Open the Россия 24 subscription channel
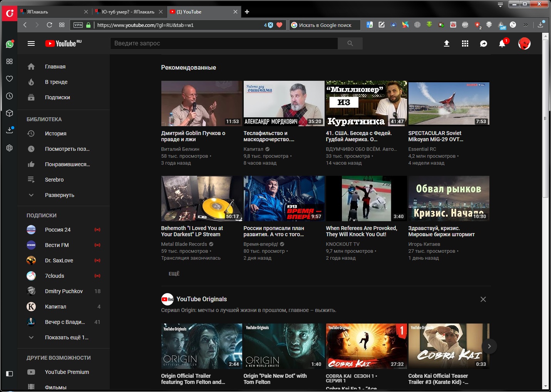551x392 pixels. click(58, 230)
